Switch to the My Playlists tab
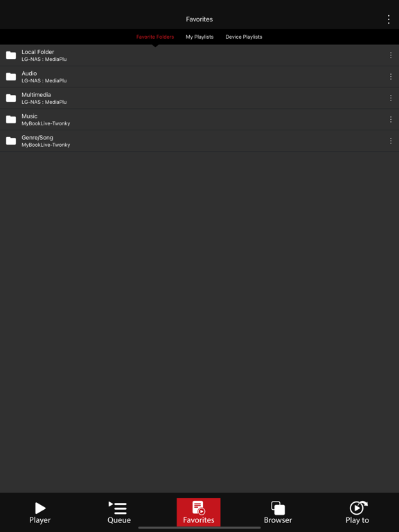The height and width of the screenshot is (532, 399). [199, 37]
